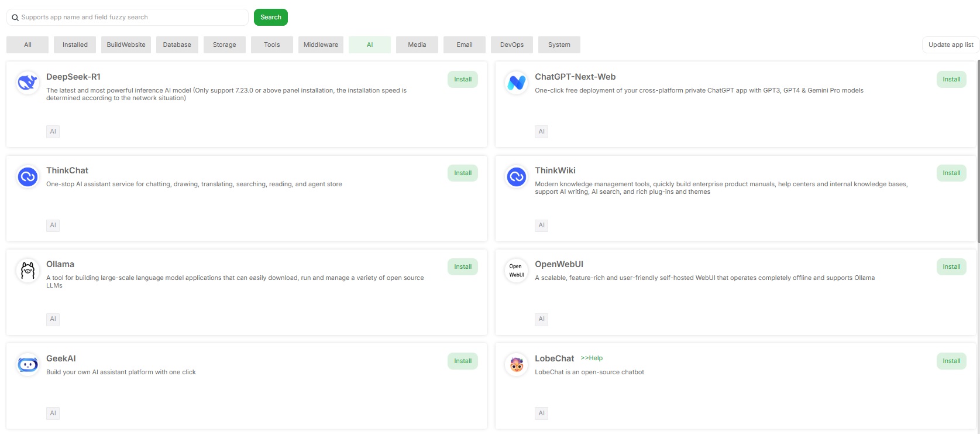Click the LobeChat app icon
The width and height of the screenshot is (980, 434).
tap(516, 364)
